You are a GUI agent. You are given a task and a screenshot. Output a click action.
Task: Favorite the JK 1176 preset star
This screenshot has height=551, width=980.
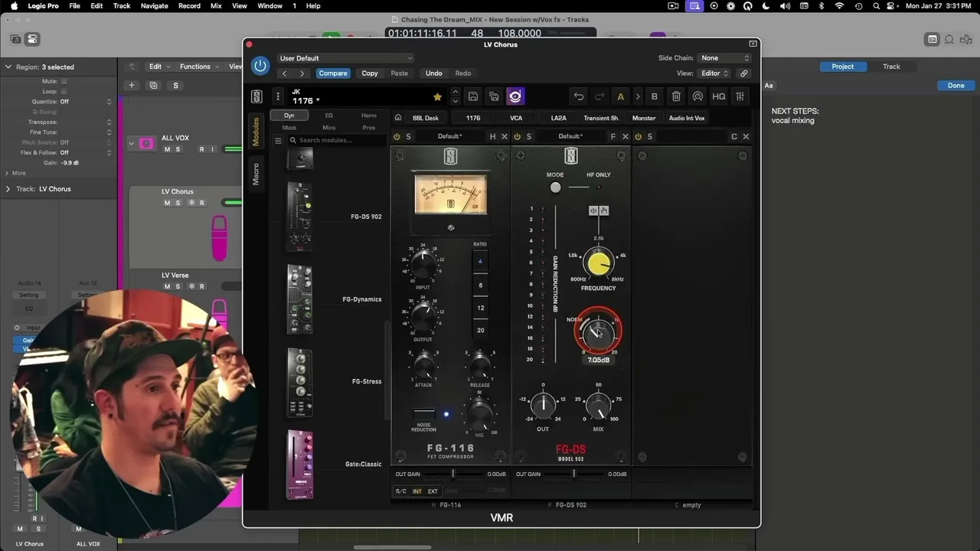[x=437, y=97]
